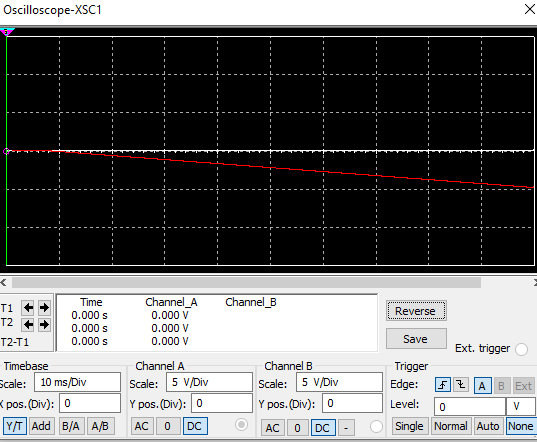Image resolution: width=537 pixels, height=442 pixels.
Task: Toggle Channel B terminal radio indicator
Action: (376, 427)
